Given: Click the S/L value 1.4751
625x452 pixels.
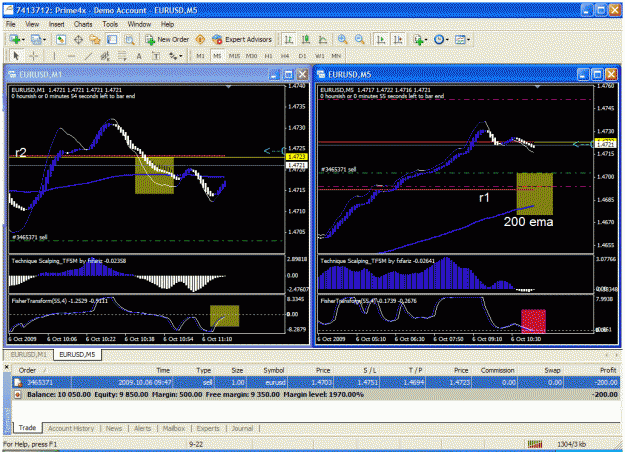Looking at the screenshot, I should [365, 383].
